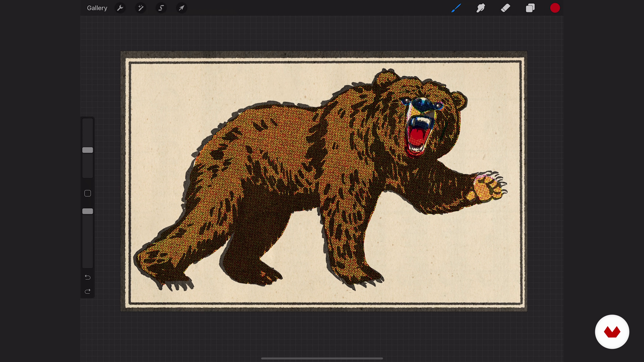Tap the home indicator bar
The width and height of the screenshot is (644, 362).
tap(322, 358)
